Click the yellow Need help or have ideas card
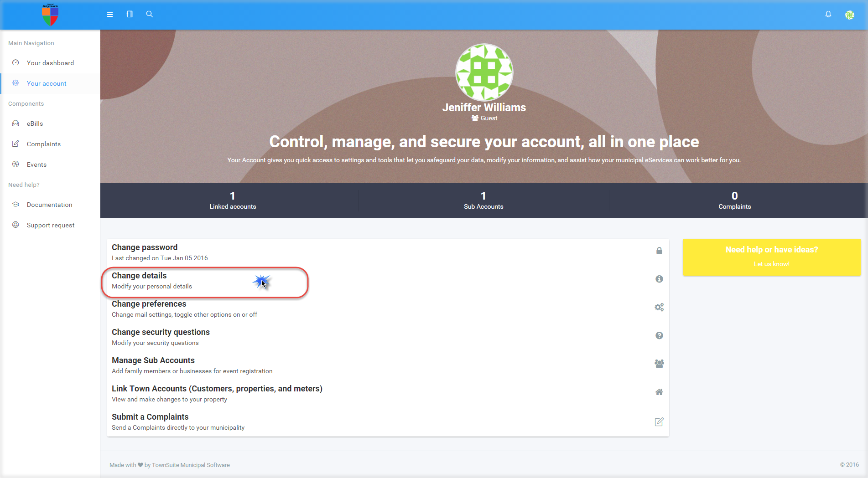Image resolution: width=868 pixels, height=478 pixels. click(x=771, y=257)
